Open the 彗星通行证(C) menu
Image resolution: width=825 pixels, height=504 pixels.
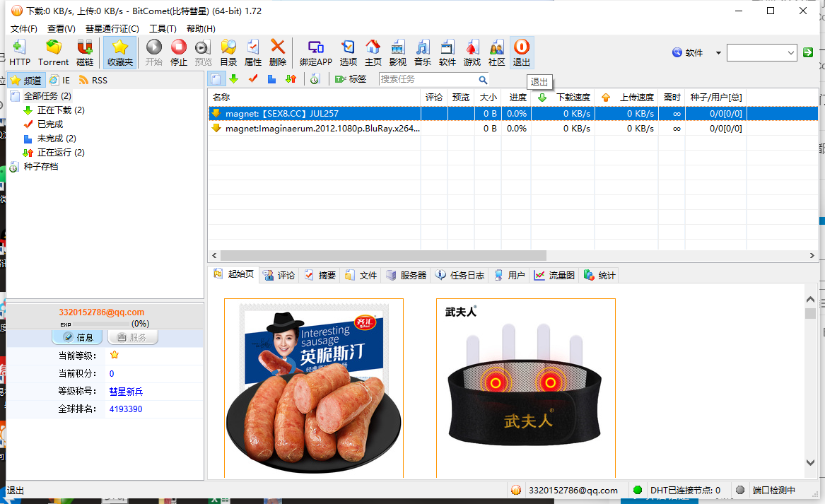tap(112, 28)
